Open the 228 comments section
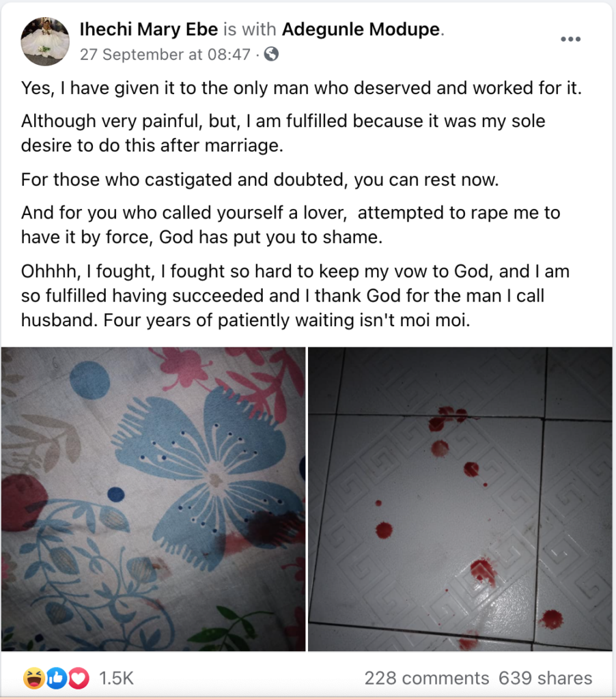The image size is (616, 699). point(426,678)
